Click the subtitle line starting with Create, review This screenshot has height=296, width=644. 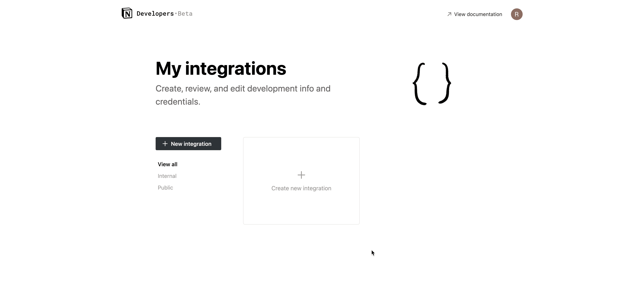click(x=243, y=89)
